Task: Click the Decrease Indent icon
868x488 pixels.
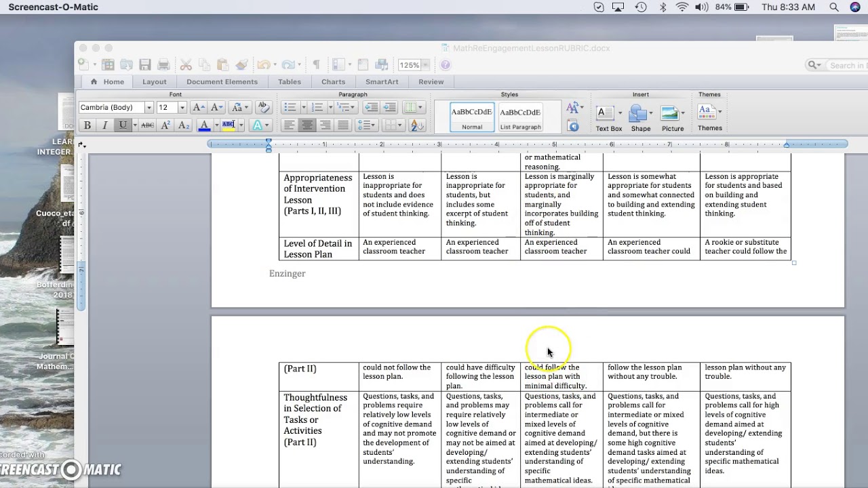Action: (371, 107)
